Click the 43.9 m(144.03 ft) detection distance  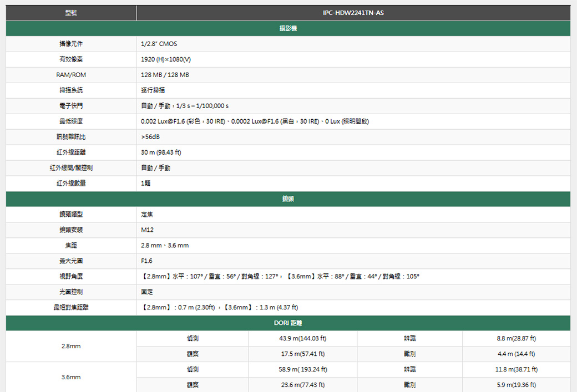(302, 339)
